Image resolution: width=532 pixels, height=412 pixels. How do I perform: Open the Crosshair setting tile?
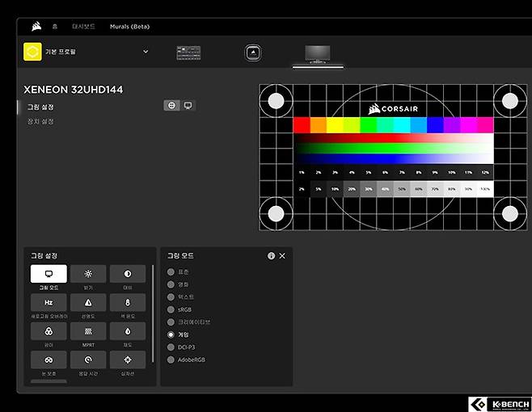pos(128,359)
